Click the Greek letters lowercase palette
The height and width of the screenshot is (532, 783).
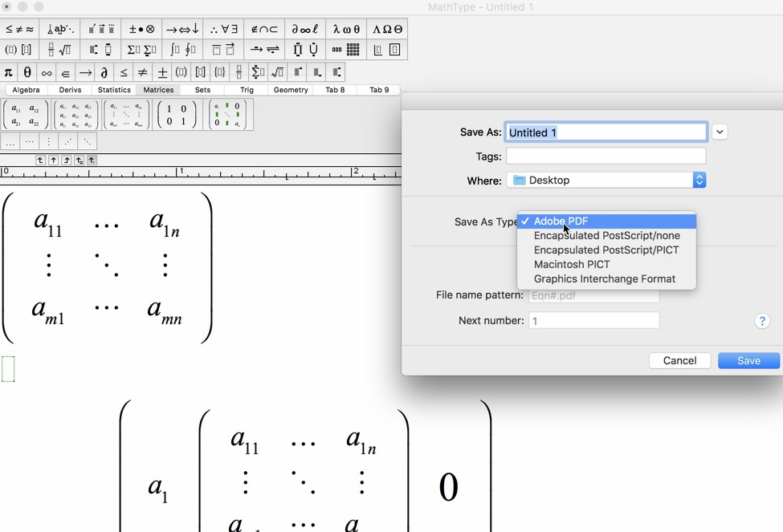point(345,29)
